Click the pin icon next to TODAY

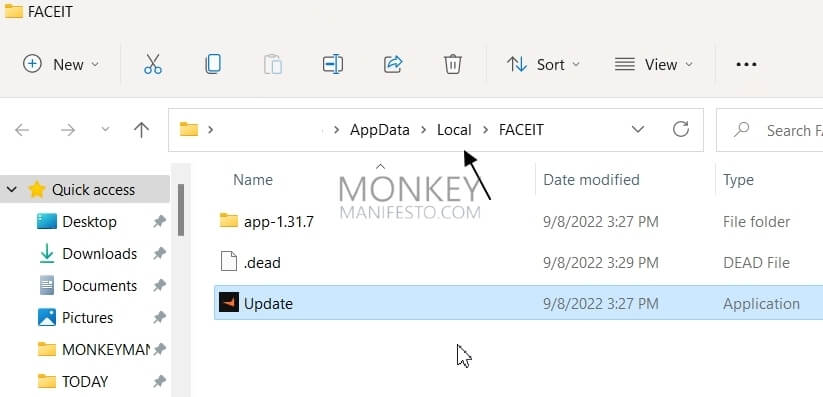(160, 381)
